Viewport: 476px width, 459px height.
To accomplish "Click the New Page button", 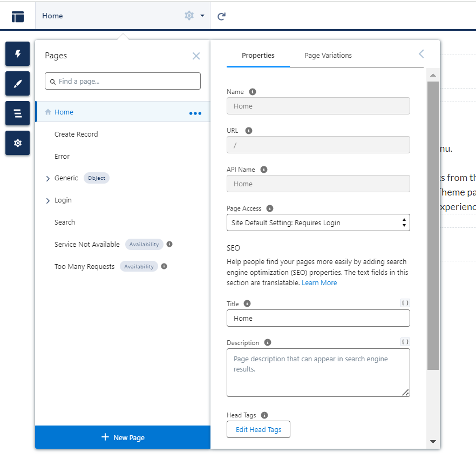I will click(x=123, y=437).
